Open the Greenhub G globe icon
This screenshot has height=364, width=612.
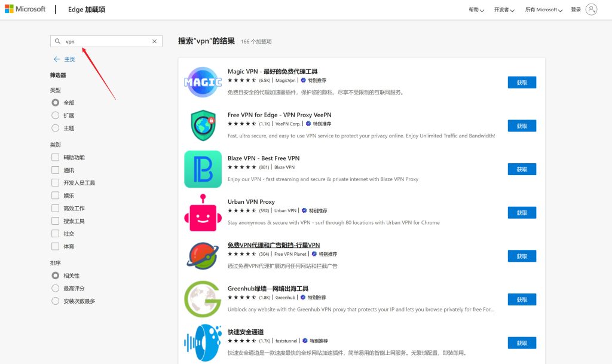203,299
